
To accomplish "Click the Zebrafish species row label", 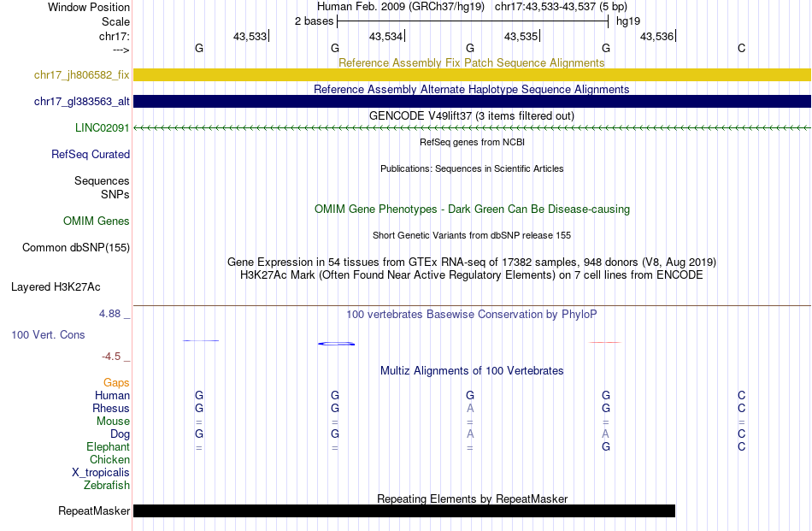I will coord(107,486).
